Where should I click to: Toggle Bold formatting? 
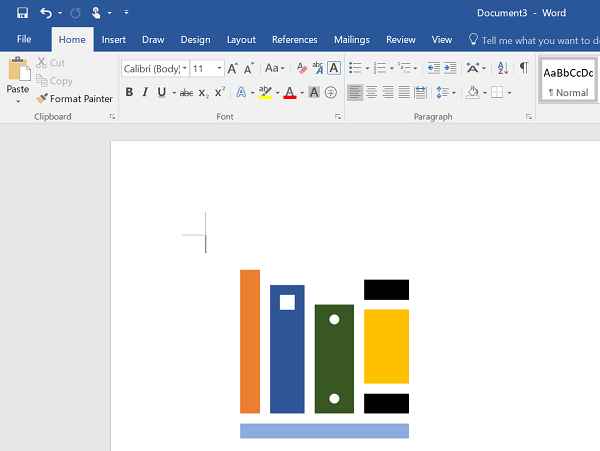point(129,92)
